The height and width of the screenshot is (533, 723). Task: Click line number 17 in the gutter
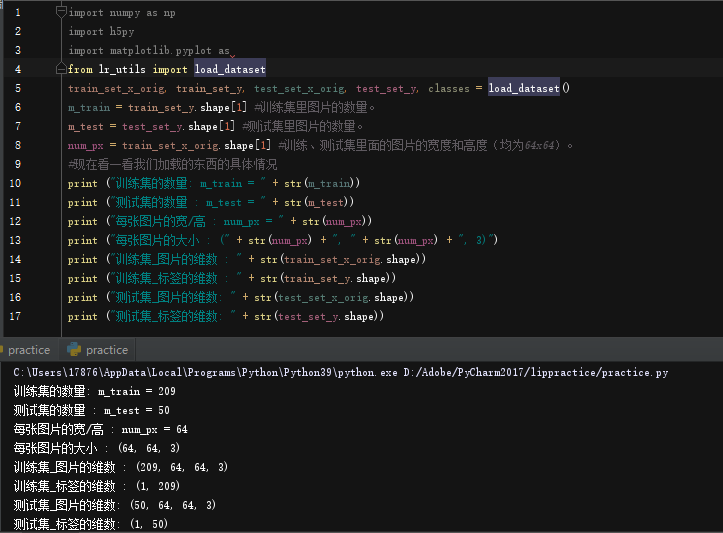coord(15,316)
